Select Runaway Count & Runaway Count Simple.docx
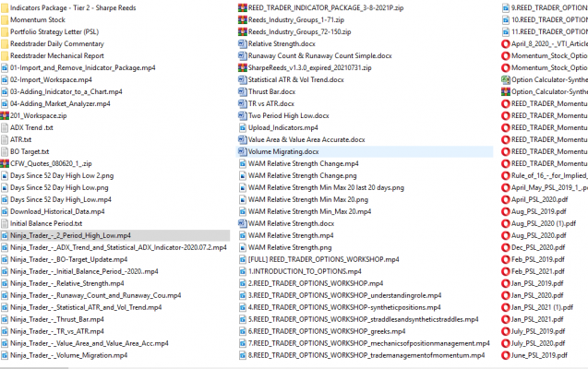The height and width of the screenshot is (369, 588). click(x=320, y=56)
